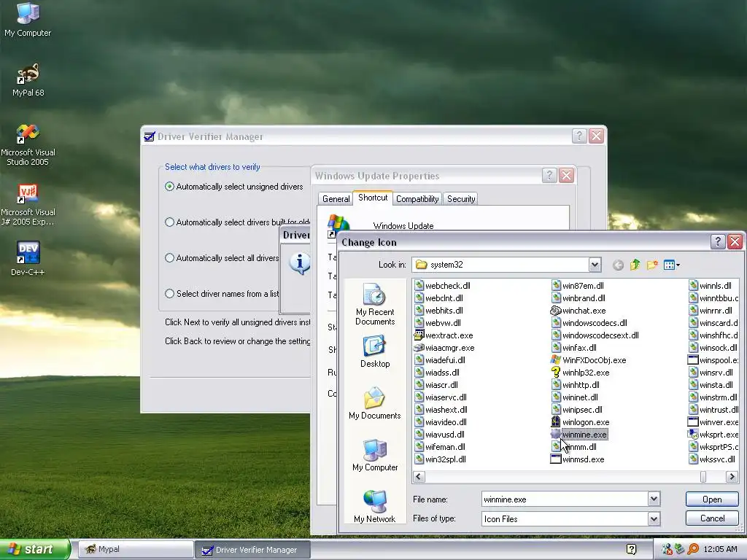Select win32spl.dll in file list
Image resolution: width=747 pixels, height=560 pixels.
click(440, 459)
